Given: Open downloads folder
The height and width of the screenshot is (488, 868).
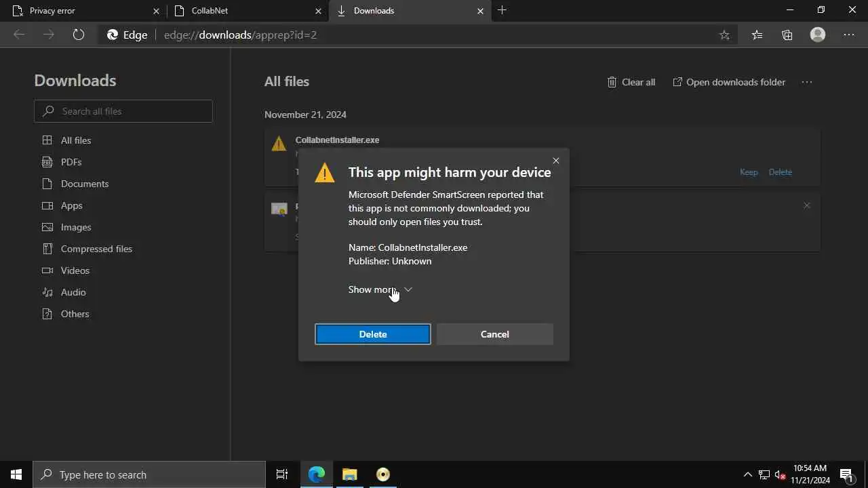Looking at the screenshot, I should click(x=729, y=82).
